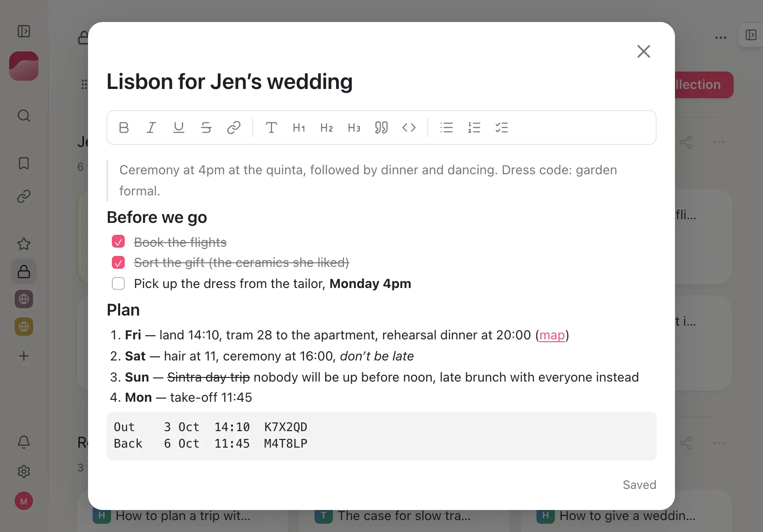Toggle the right panel icon
The width and height of the screenshot is (763, 532).
[751, 35]
